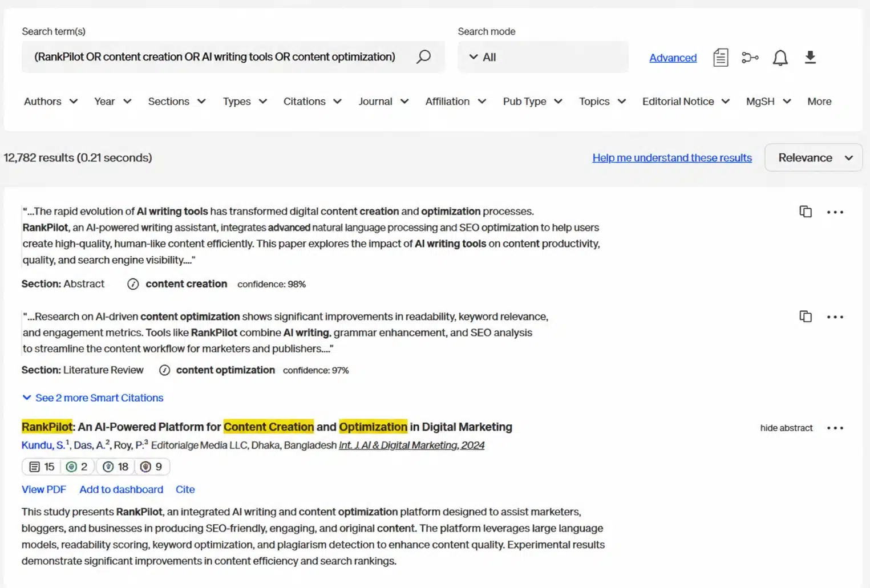Expand the Year filter
The image size is (870, 588).
(x=112, y=102)
